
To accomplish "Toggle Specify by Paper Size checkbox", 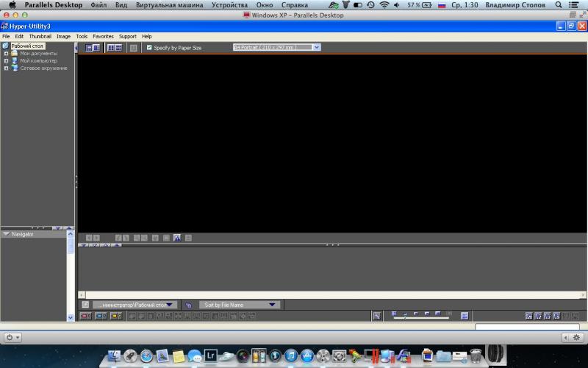I will (x=149, y=48).
